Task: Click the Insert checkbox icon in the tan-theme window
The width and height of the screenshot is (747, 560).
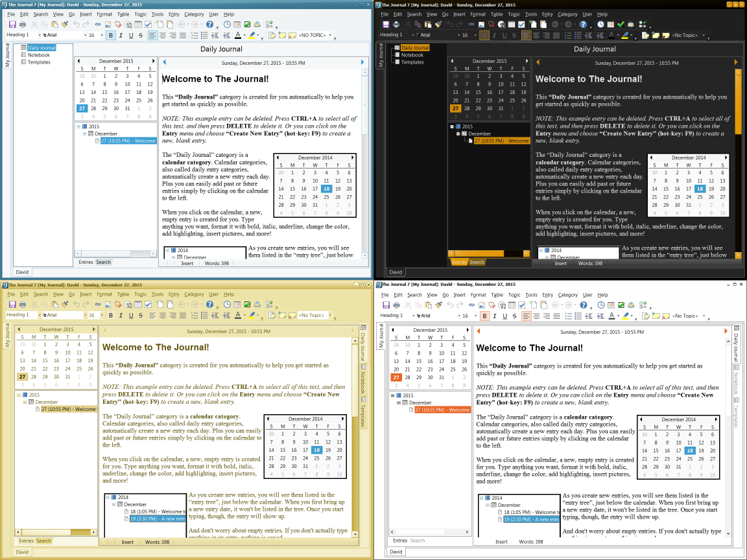Action: coord(148,304)
